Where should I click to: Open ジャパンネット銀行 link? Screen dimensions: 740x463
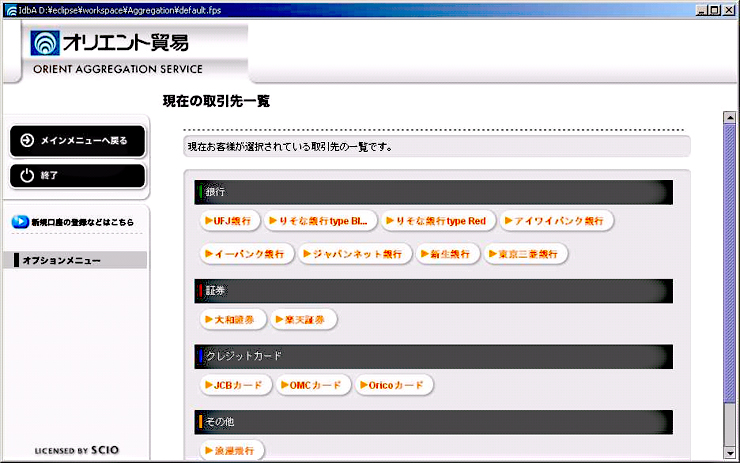(355, 254)
